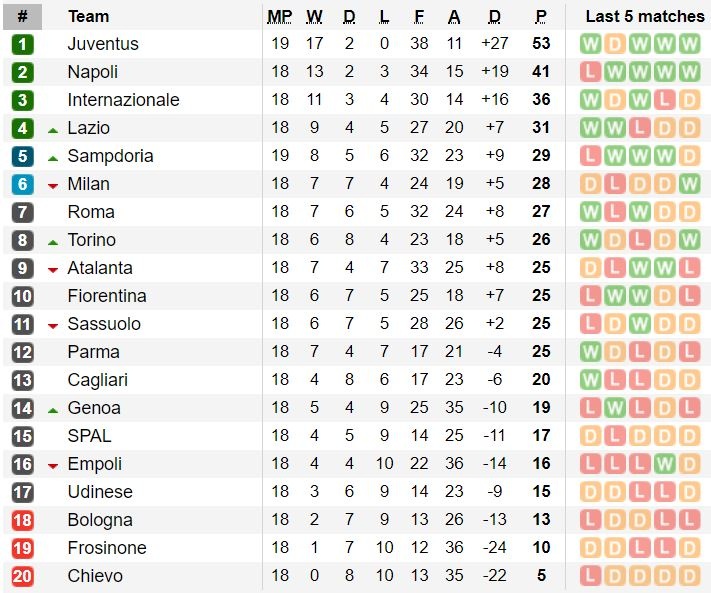Click red down arrow beside Milan
The width and height of the screenshot is (711, 593).
coord(53,185)
